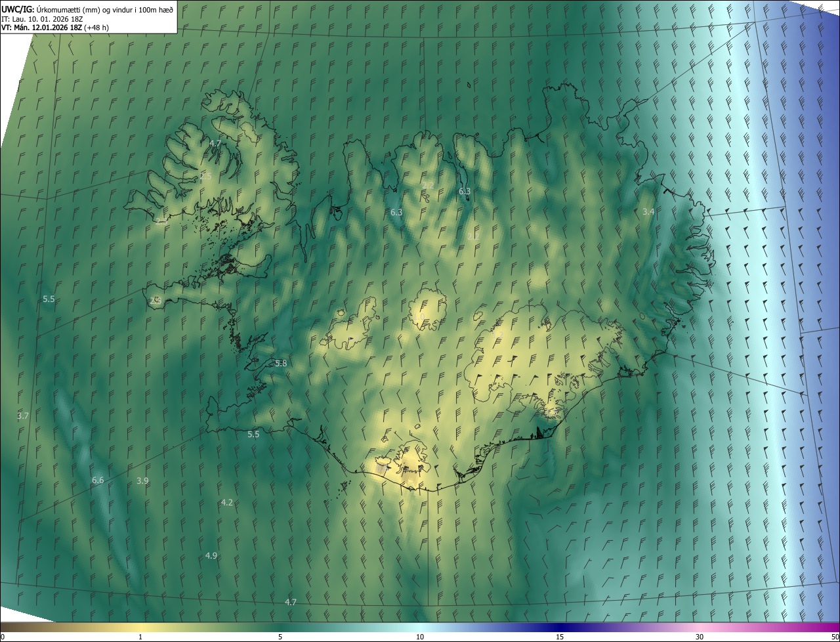Click the 3.9 value over the ocean
The height and width of the screenshot is (642, 840).
coord(142,481)
